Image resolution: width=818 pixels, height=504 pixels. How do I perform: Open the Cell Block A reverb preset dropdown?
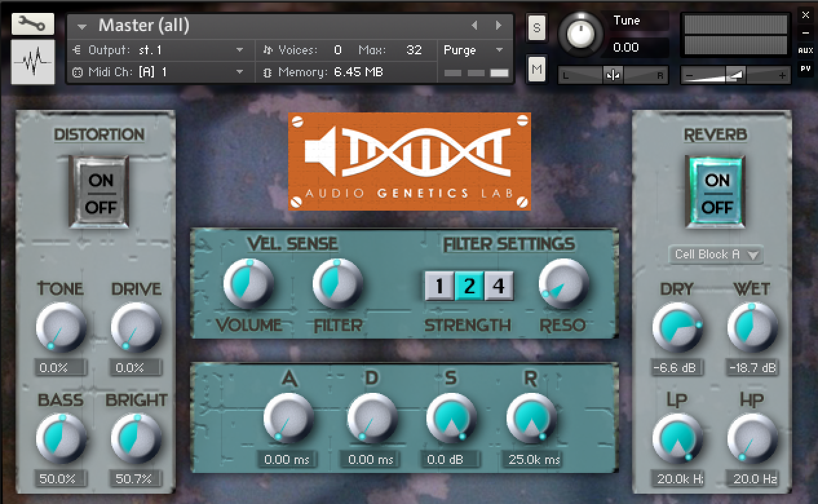point(715,255)
